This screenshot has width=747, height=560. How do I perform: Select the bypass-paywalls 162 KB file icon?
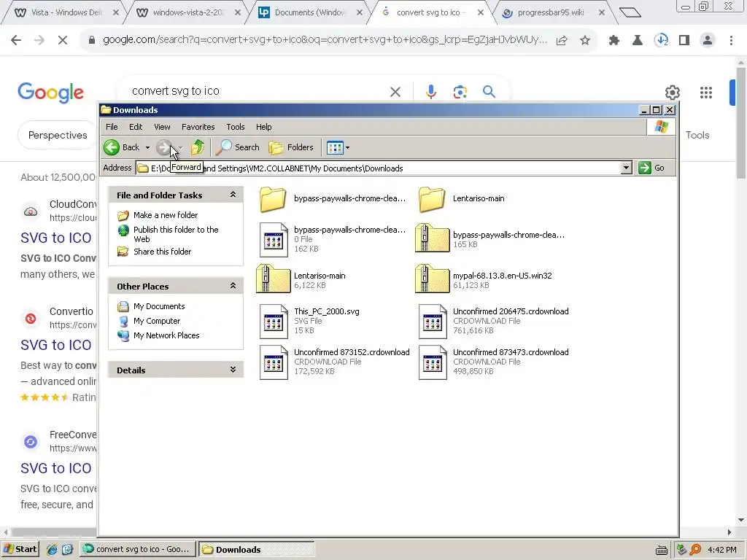[x=274, y=239]
